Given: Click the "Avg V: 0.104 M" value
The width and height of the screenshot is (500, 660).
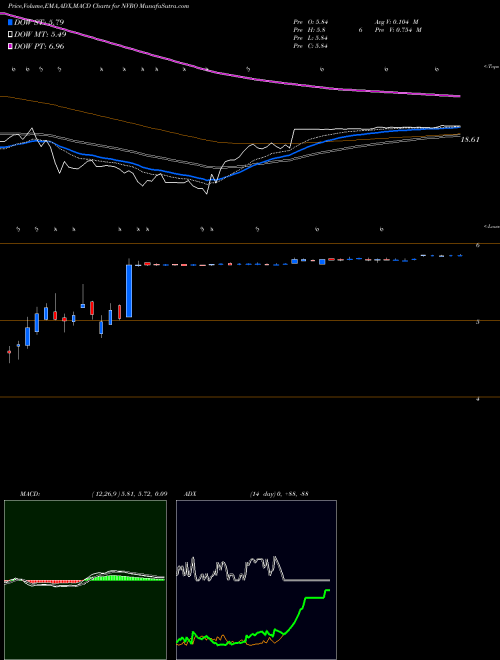Looking at the screenshot, I should point(395,22).
